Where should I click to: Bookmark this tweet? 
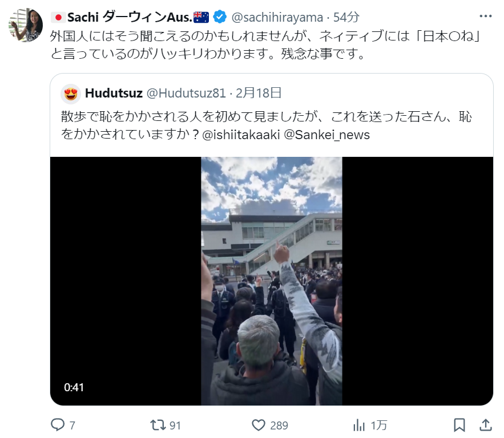pos(459,425)
